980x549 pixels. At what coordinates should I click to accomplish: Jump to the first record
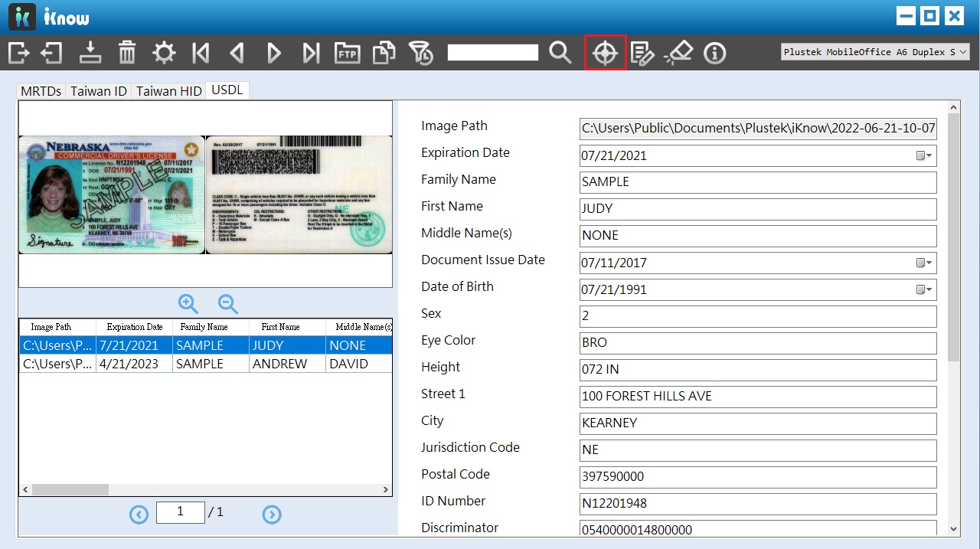pyautogui.click(x=201, y=53)
